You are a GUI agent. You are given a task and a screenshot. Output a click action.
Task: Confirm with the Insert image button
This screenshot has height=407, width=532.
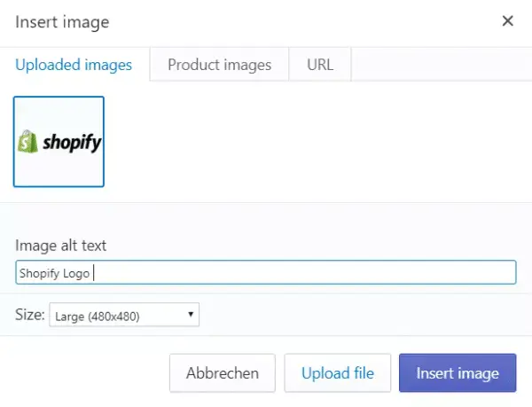pyautogui.click(x=457, y=373)
